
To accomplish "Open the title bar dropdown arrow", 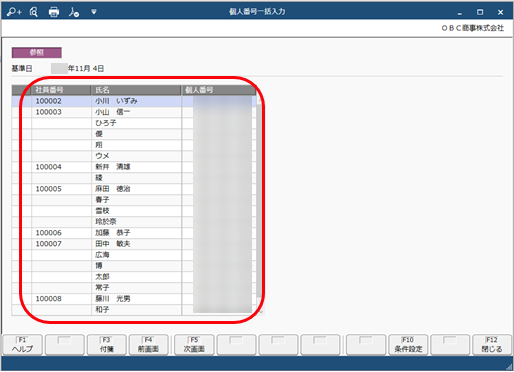I will 94,12.
